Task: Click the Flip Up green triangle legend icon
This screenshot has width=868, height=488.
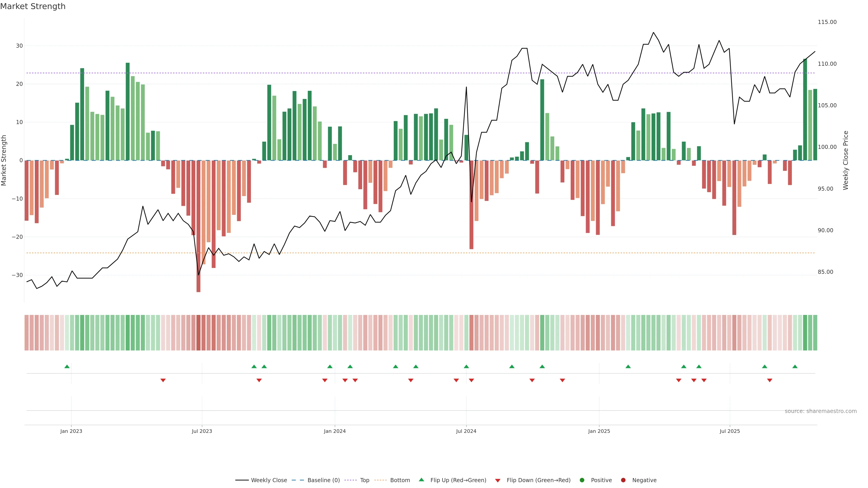Action: tap(421, 480)
